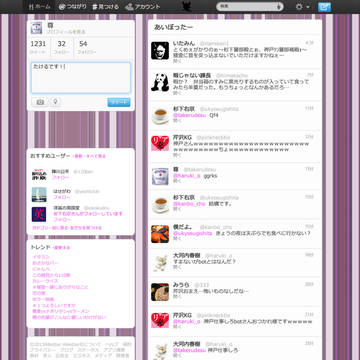
Task: Click the location pin icon under the tweet box
Action: point(56,102)
